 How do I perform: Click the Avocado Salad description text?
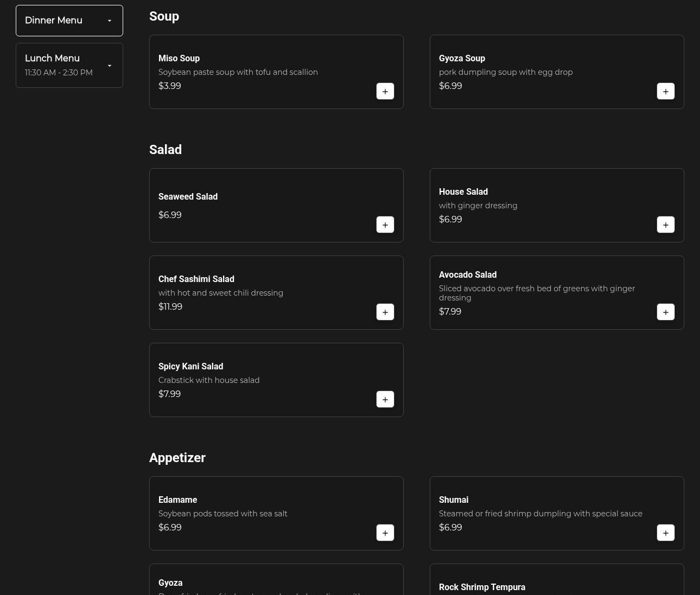(537, 293)
